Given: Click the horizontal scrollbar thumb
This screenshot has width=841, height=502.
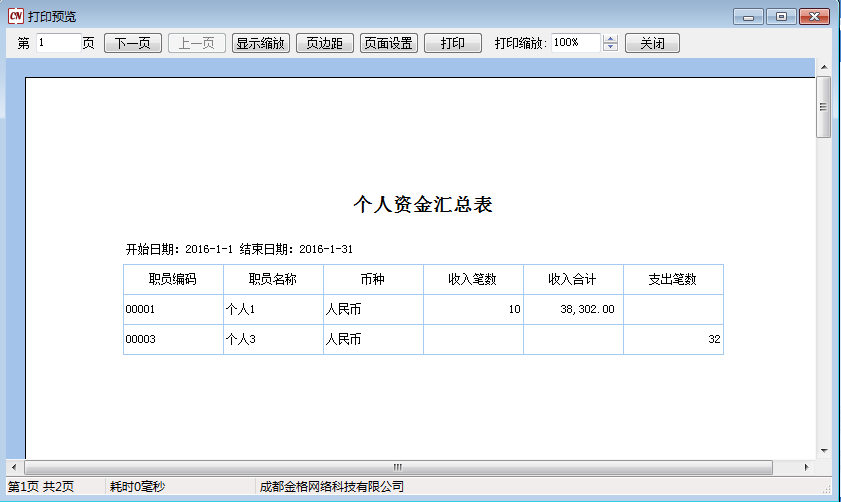Looking at the screenshot, I should pyautogui.click(x=398, y=467).
